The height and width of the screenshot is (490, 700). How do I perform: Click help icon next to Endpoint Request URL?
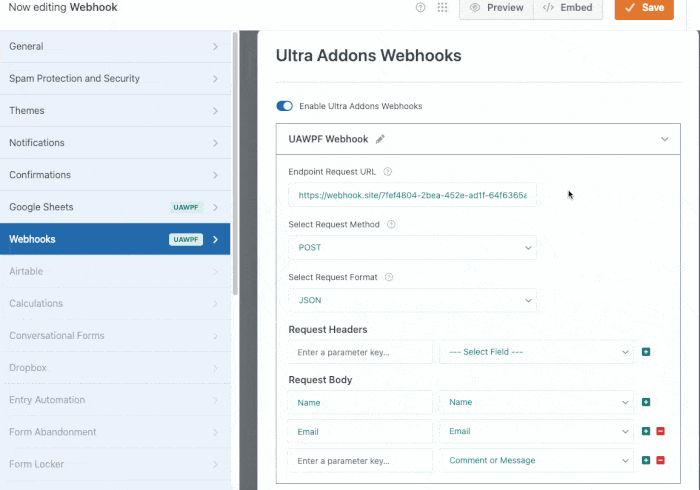pyautogui.click(x=388, y=172)
